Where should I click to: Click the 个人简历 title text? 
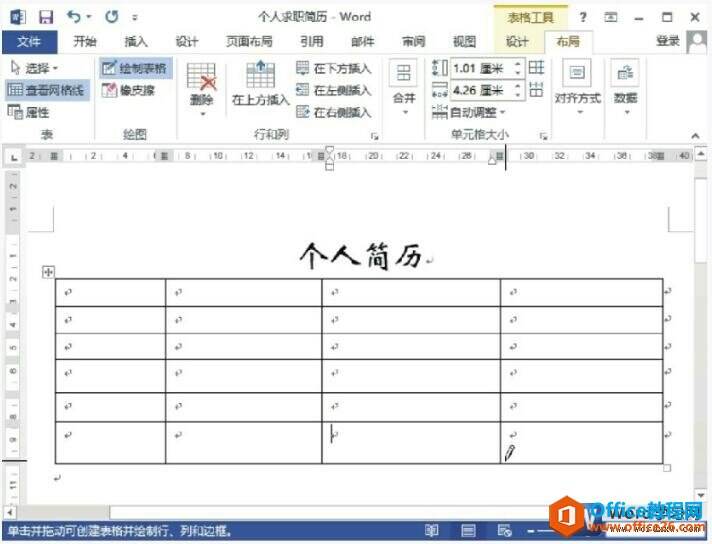click(361, 256)
